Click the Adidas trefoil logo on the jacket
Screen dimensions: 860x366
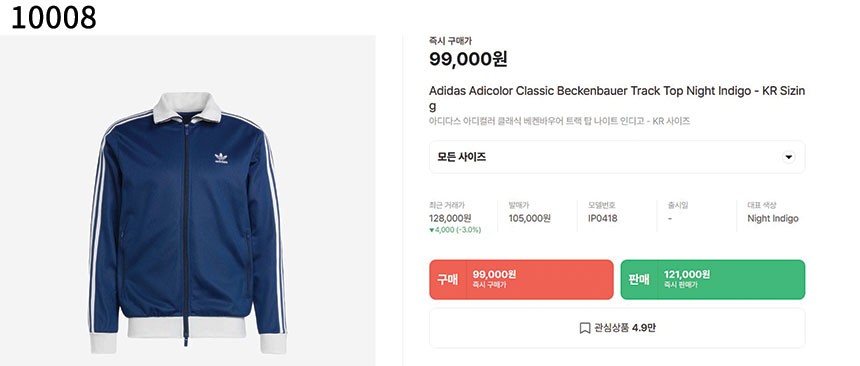point(221,158)
